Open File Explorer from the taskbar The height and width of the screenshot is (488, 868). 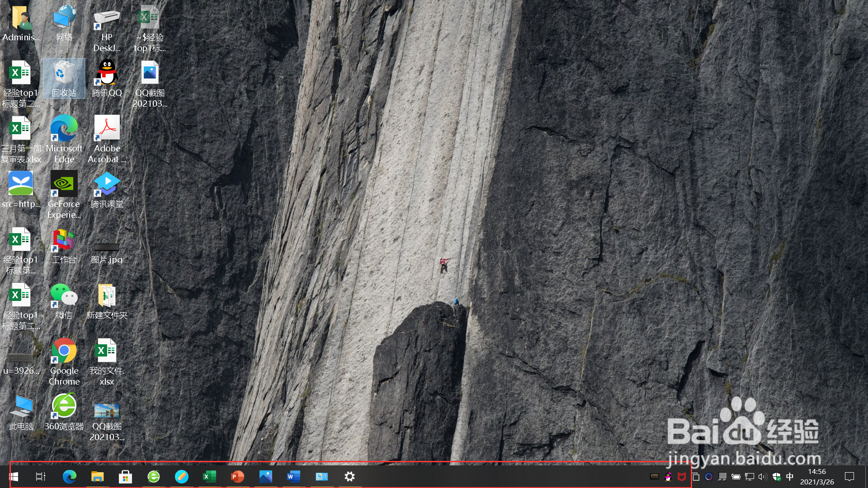[97, 476]
